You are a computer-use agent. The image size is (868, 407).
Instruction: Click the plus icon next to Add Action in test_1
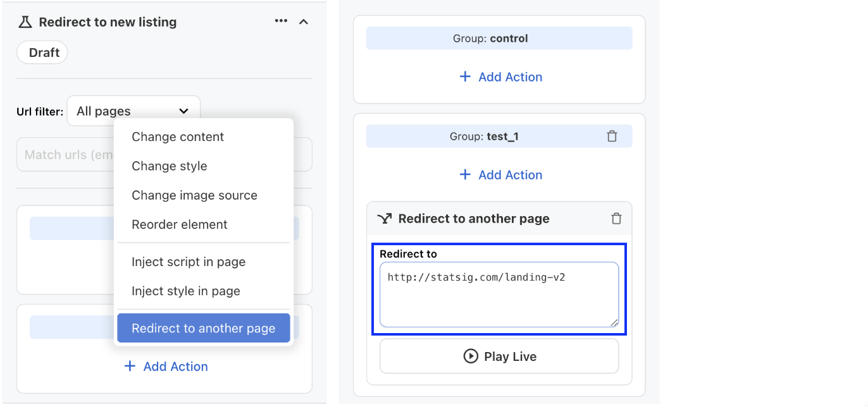(465, 174)
